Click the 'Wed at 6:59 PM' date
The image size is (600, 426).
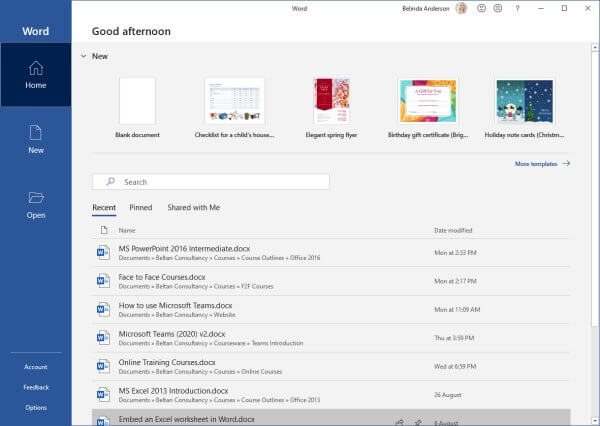455,366
